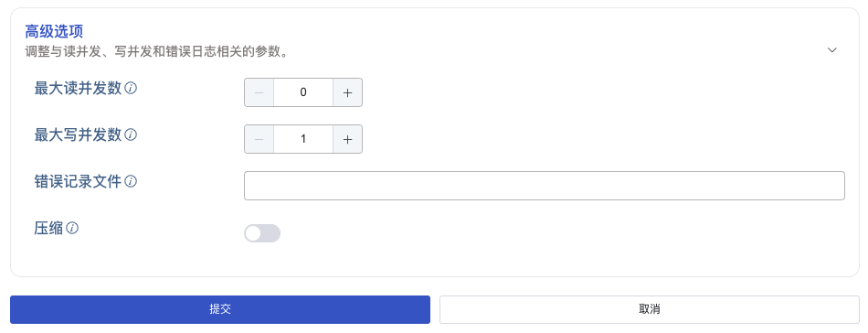The image size is (868, 333).
Task: Submit the form with 提交 button
Action: [x=220, y=309]
